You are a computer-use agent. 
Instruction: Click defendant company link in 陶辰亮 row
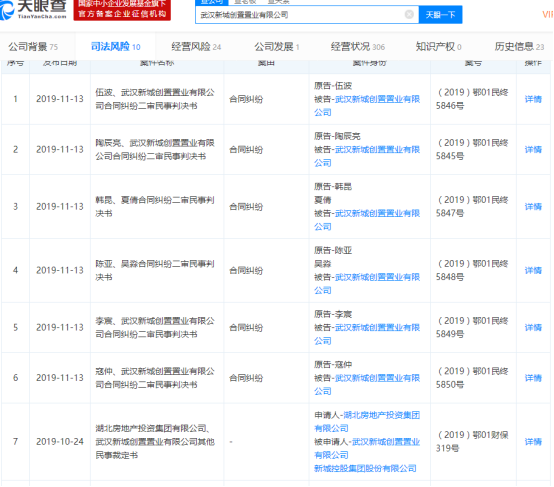point(367,156)
